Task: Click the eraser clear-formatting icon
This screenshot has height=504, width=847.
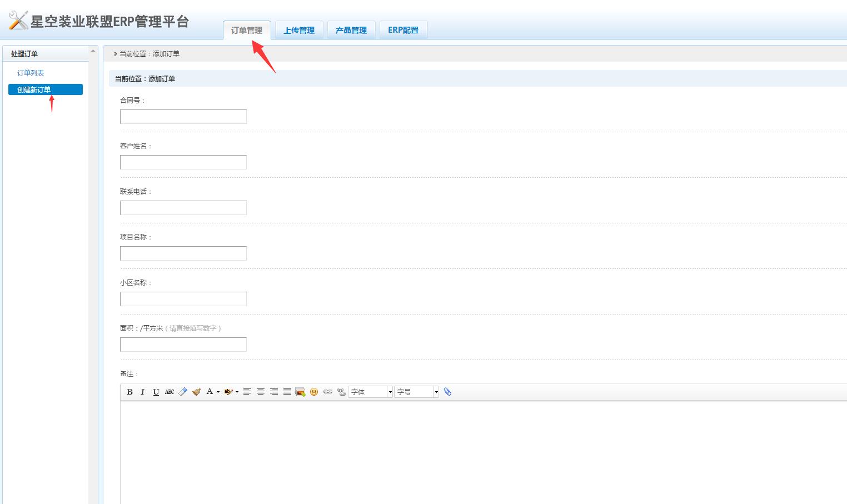Action: pos(183,392)
